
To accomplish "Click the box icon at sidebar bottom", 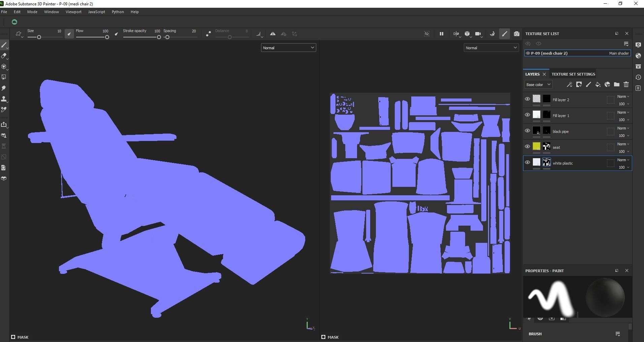I will tap(4, 178).
